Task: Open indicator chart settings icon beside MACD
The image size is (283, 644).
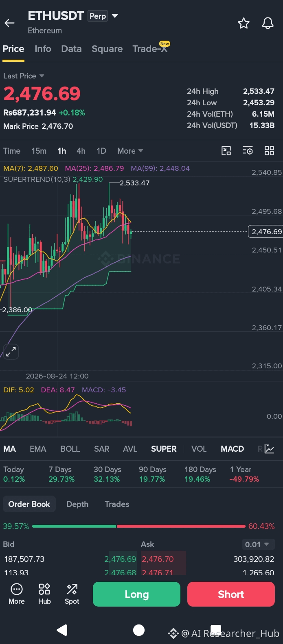Action: pos(269,449)
